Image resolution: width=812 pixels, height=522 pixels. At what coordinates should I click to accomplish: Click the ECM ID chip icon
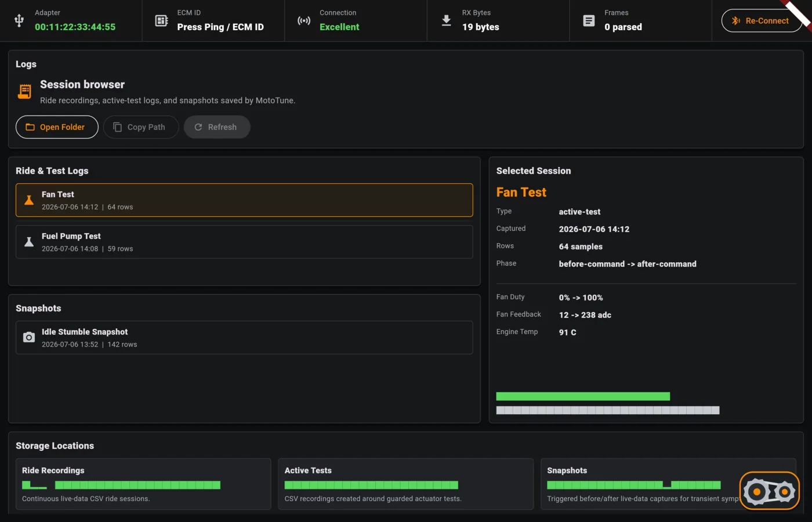pos(161,21)
